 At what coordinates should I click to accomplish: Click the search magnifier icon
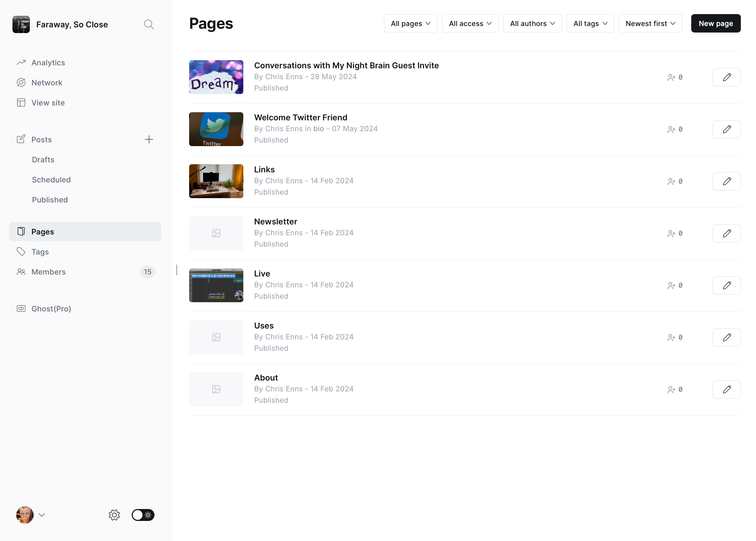pos(148,24)
